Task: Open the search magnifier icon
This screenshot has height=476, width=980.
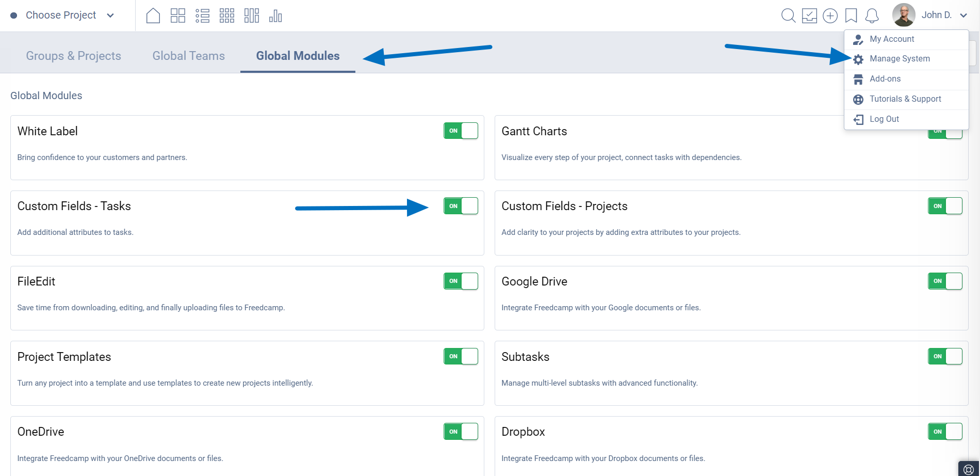Action: [788, 15]
